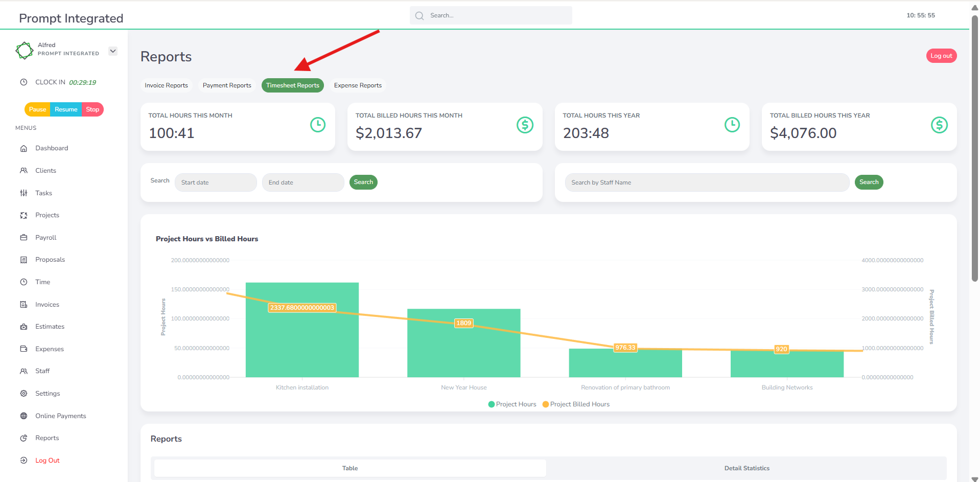Click the Clients people icon

click(24, 171)
